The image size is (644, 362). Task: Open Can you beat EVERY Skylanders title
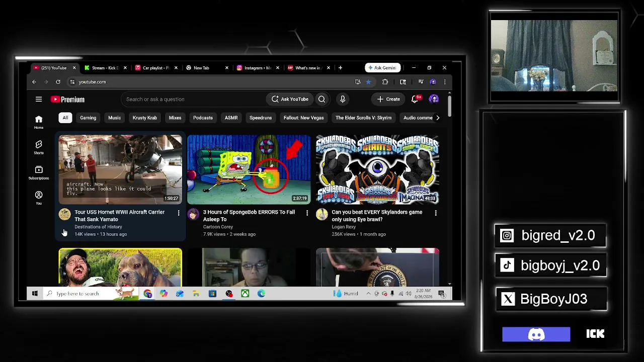click(377, 216)
